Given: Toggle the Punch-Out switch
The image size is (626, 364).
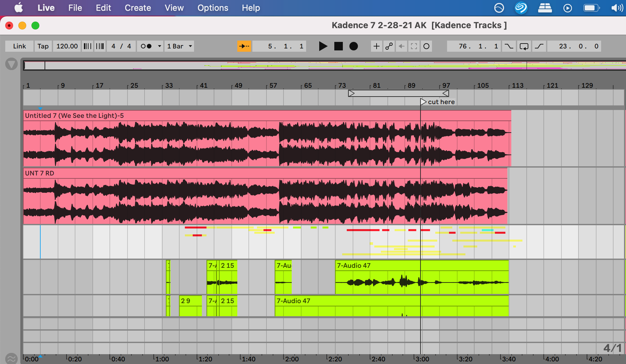Looking at the screenshot, I should (539, 46).
